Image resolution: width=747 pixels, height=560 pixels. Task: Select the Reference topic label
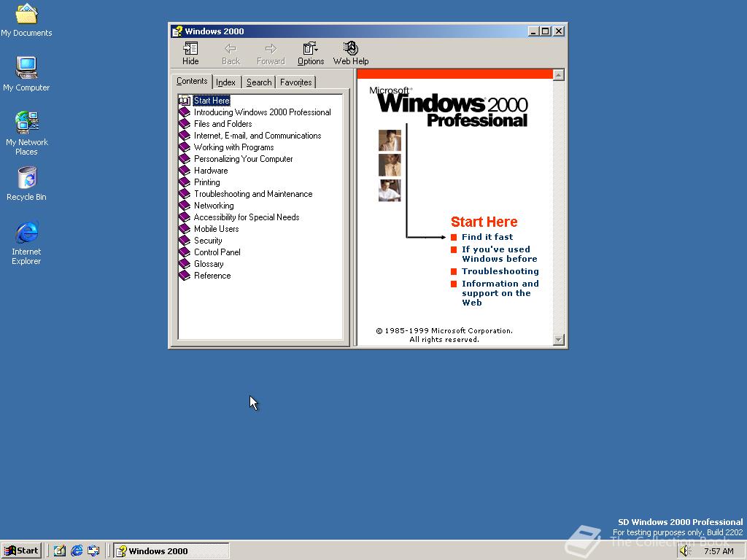(x=212, y=276)
